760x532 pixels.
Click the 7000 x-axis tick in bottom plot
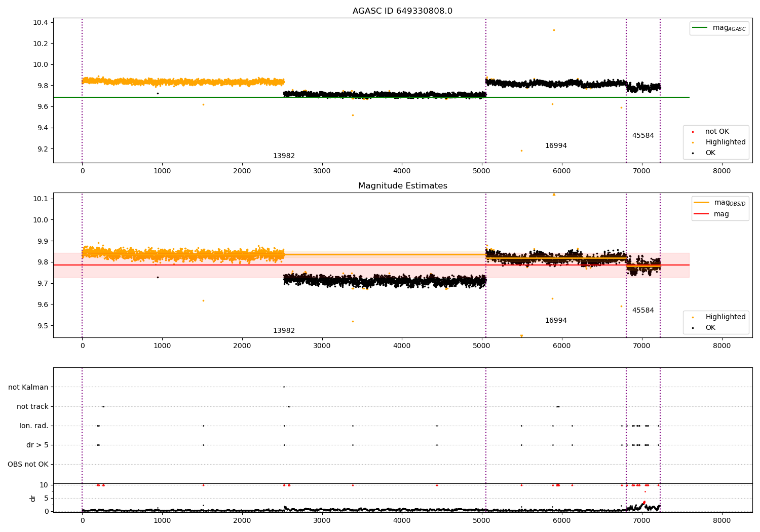pyautogui.click(x=642, y=521)
